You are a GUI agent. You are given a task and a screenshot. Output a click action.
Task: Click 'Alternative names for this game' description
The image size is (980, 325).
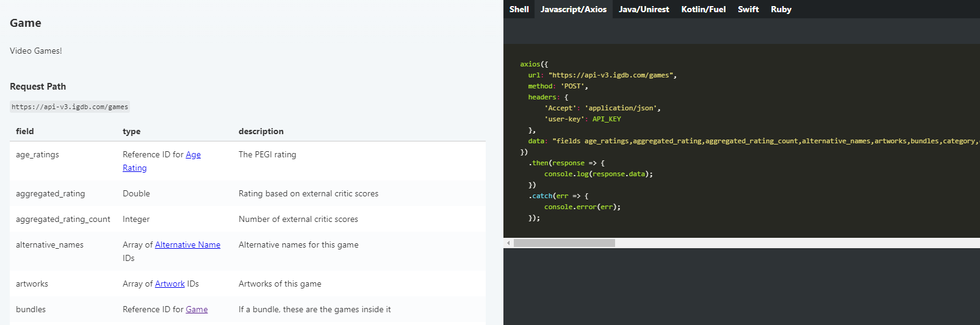coord(298,245)
